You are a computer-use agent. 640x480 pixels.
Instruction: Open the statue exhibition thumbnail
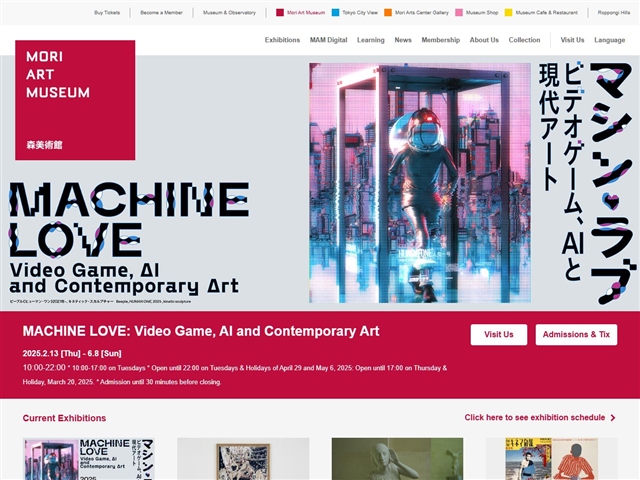[x=396, y=459]
